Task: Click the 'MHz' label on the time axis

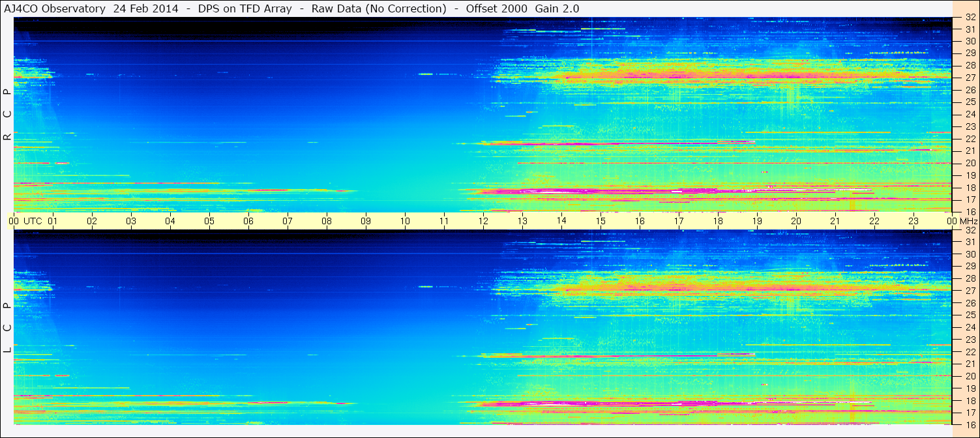Action: 968,221
